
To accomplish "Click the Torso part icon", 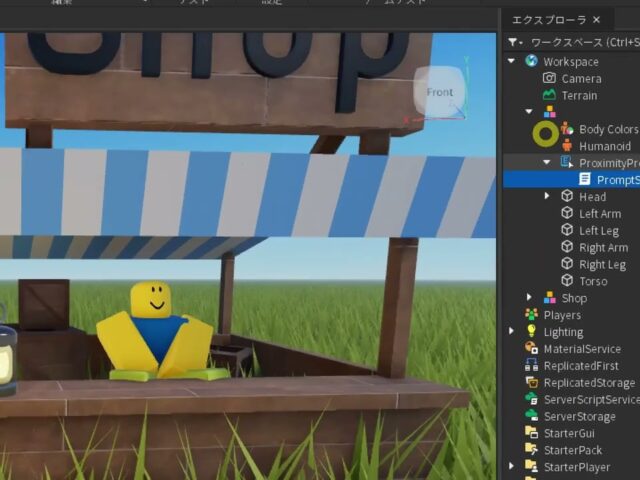I will pyautogui.click(x=567, y=281).
